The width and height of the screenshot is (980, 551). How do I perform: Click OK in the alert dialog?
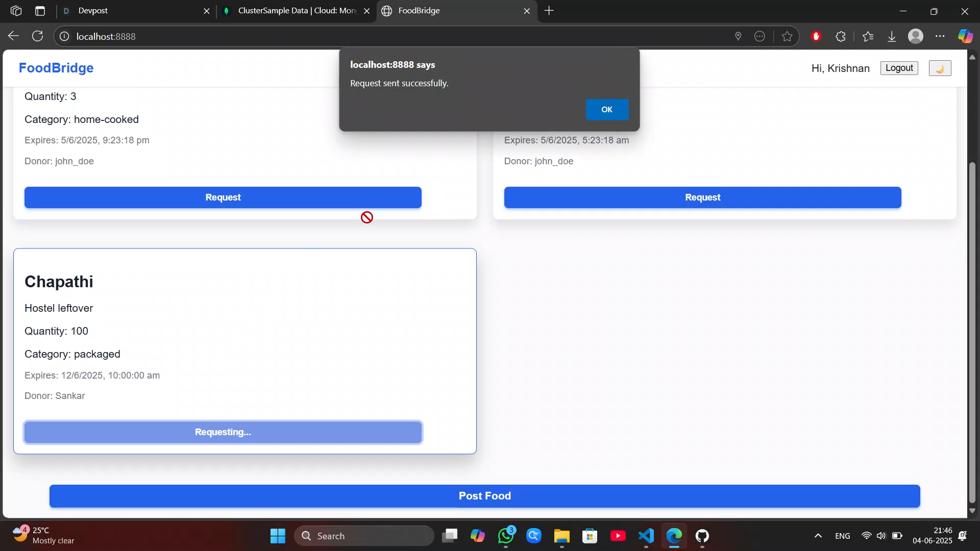(x=606, y=110)
